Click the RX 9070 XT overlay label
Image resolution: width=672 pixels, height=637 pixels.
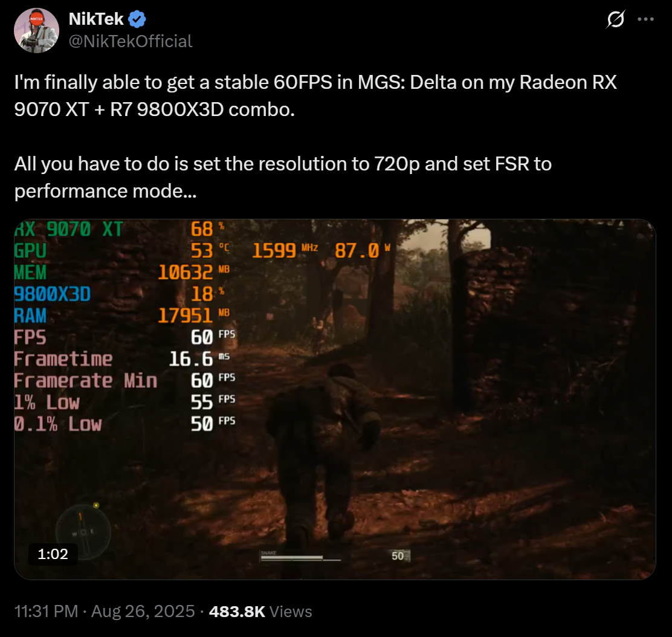coord(68,229)
